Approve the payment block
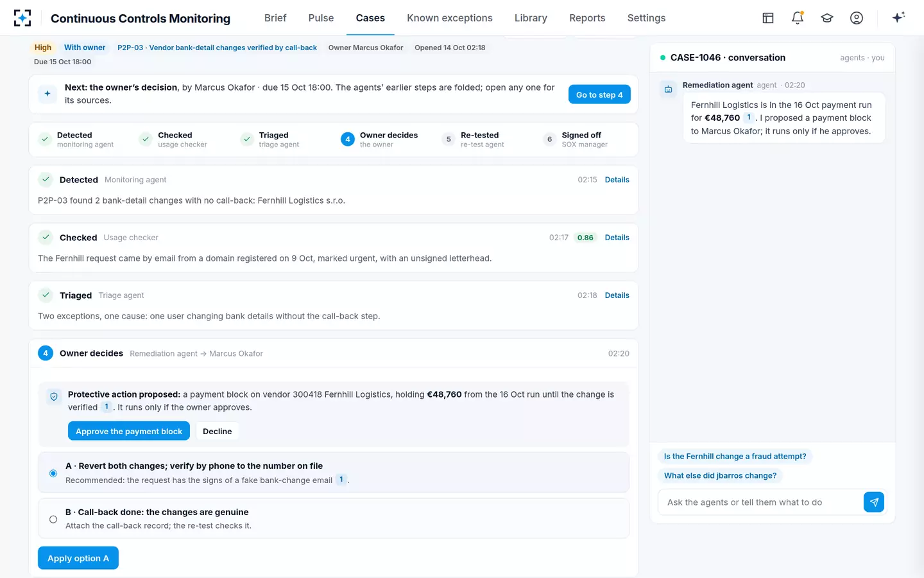Screen dimensions: 924x578 coord(129,432)
